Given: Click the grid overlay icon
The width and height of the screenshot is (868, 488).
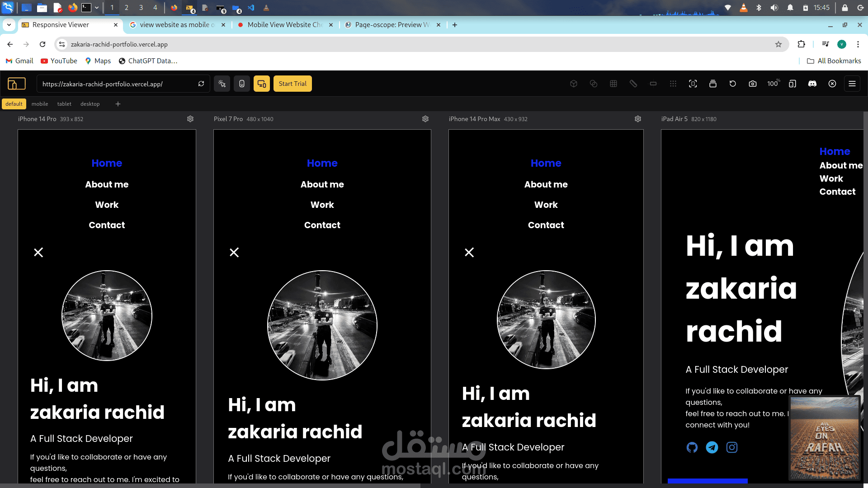Looking at the screenshot, I should point(613,84).
